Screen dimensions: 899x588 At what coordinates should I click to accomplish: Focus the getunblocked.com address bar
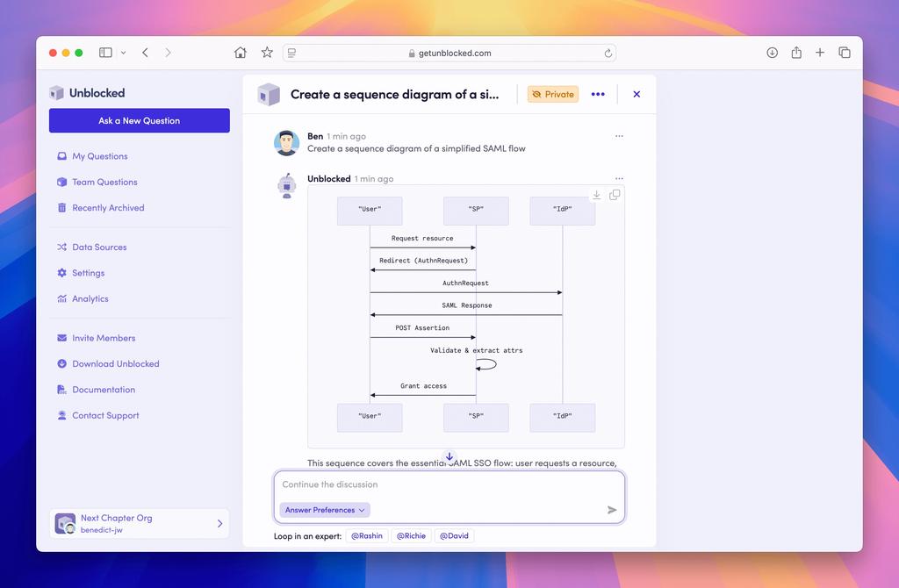point(449,54)
